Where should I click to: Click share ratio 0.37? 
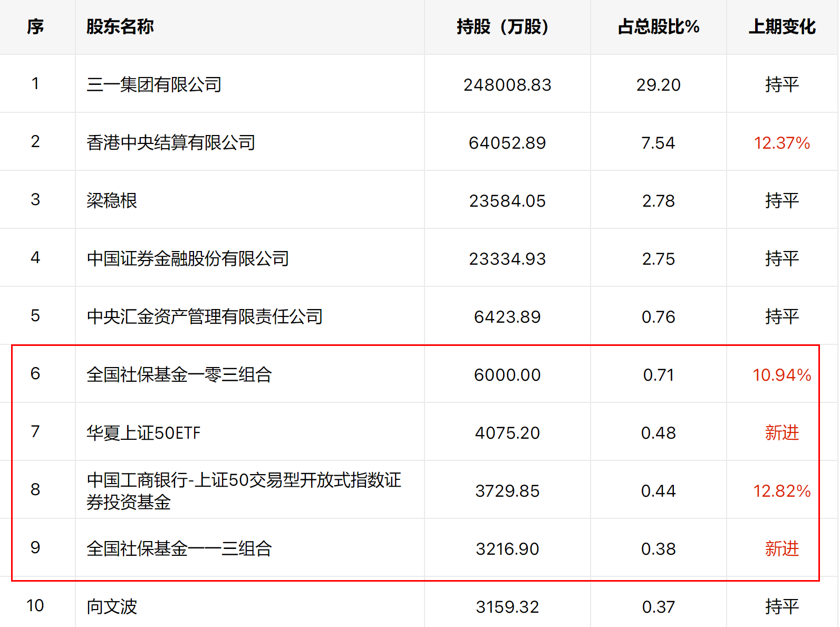pos(659,607)
